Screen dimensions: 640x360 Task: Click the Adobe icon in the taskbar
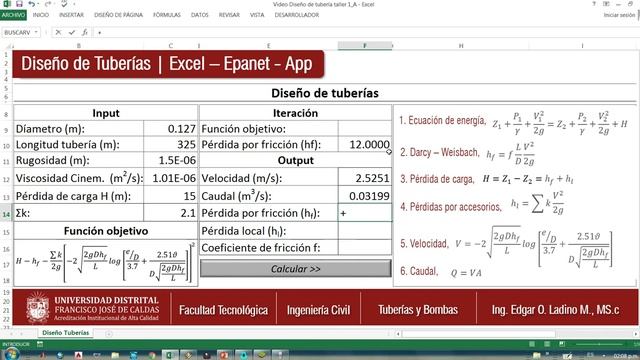78,355
